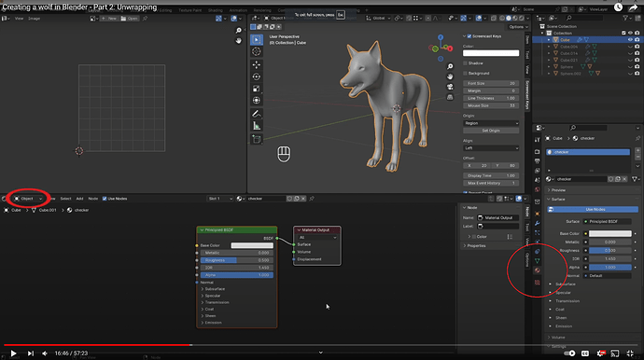Click Base Color swatch on Principled BSDF node
The height and width of the screenshot is (360, 644).
252,245
